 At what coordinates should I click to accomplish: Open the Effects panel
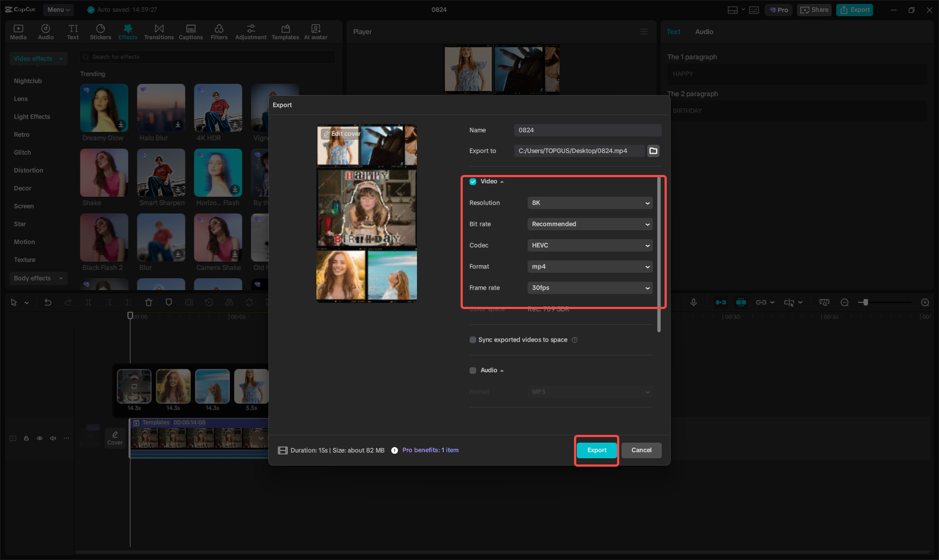[x=127, y=31]
